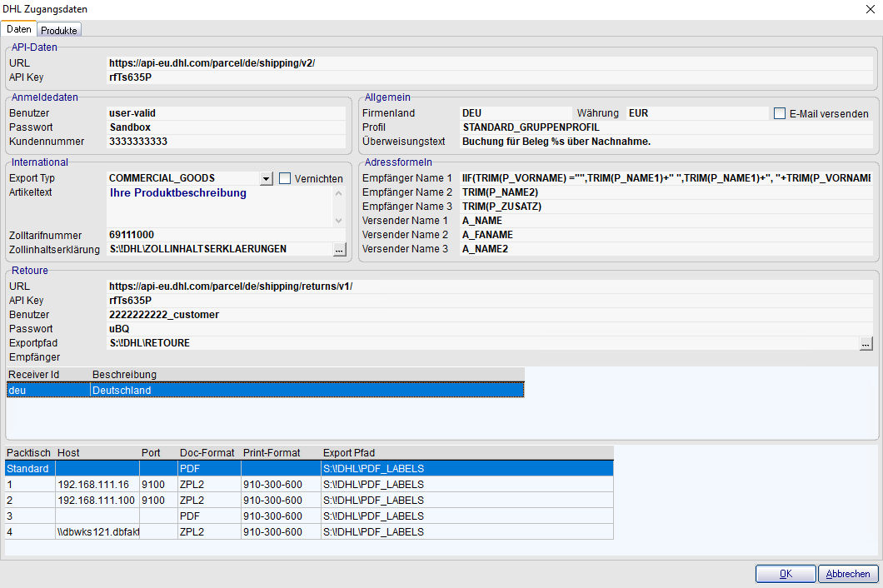This screenshot has height=588, width=883.
Task: Select Packtisch row with host 192.168.111.100
Action: pos(308,501)
